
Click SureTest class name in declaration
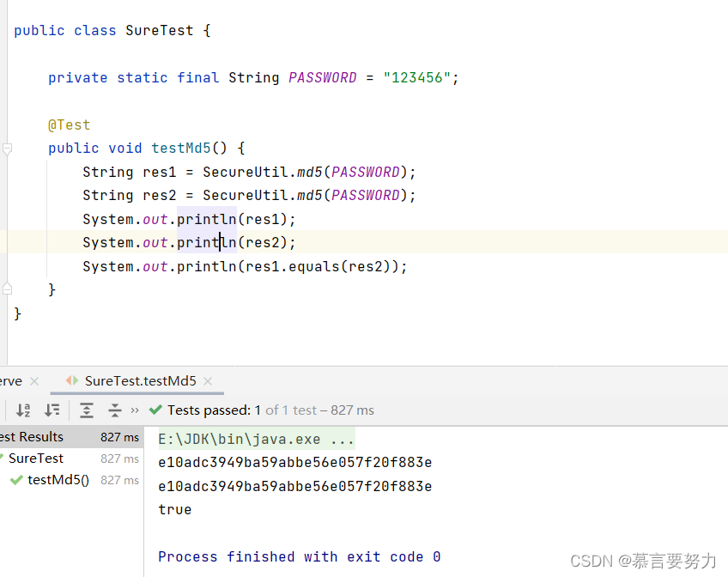pos(160,31)
